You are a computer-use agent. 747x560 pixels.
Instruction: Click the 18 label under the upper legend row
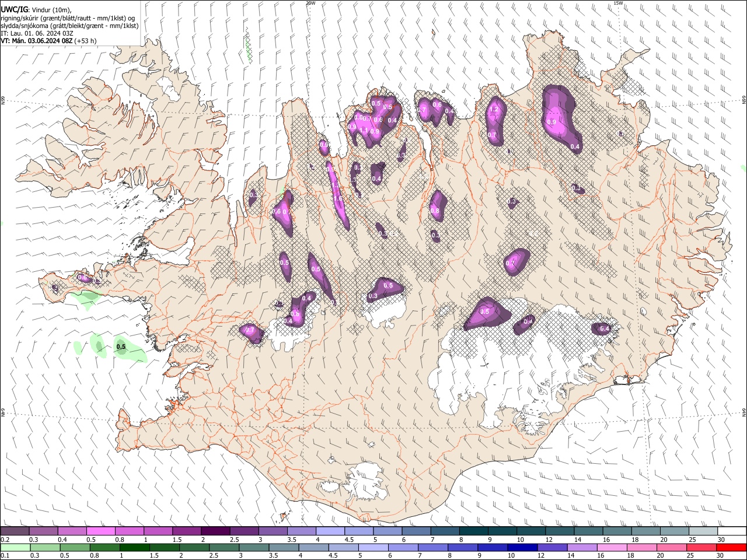click(x=634, y=540)
